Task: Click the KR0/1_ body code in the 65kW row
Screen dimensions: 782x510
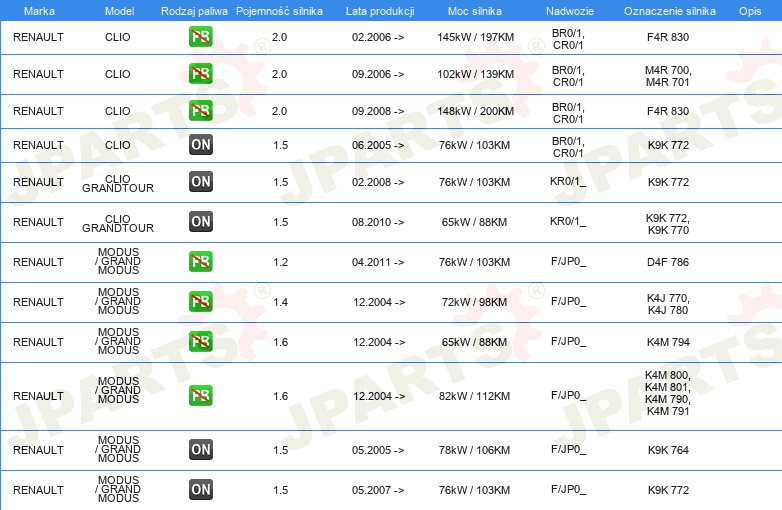Action: pos(568,221)
